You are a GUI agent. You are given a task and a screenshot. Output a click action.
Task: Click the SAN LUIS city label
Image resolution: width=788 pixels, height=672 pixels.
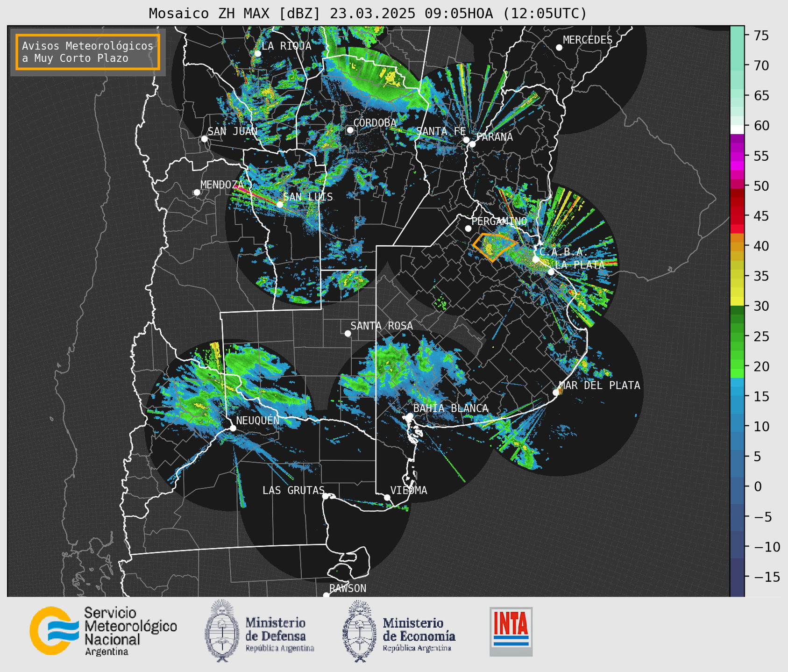coord(308,197)
